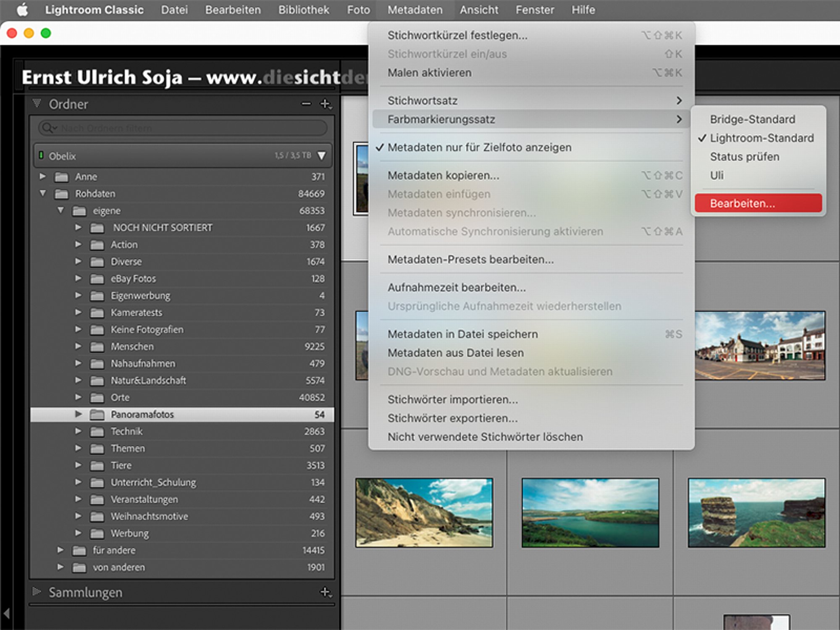Click the Rohdaten folder icon
The image size is (840, 630).
coord(61,194)
